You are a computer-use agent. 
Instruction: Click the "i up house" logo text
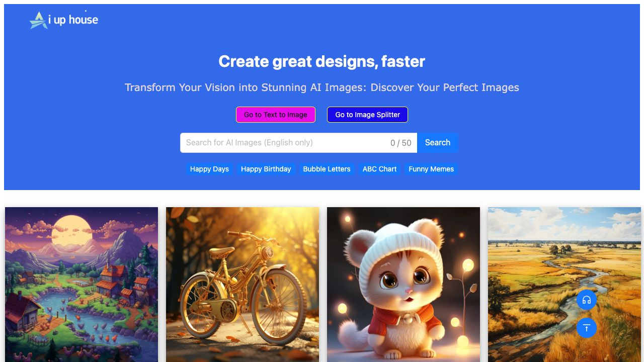73,20
